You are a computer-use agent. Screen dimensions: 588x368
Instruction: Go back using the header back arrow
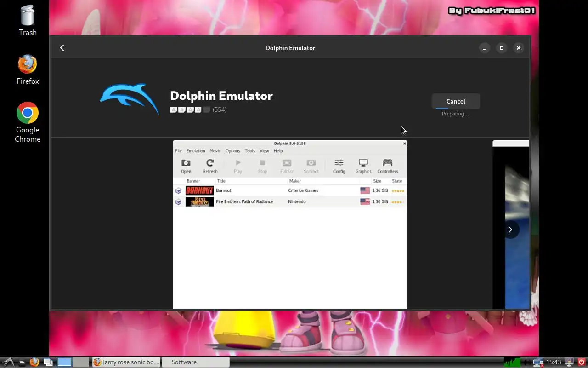point(62,48)
